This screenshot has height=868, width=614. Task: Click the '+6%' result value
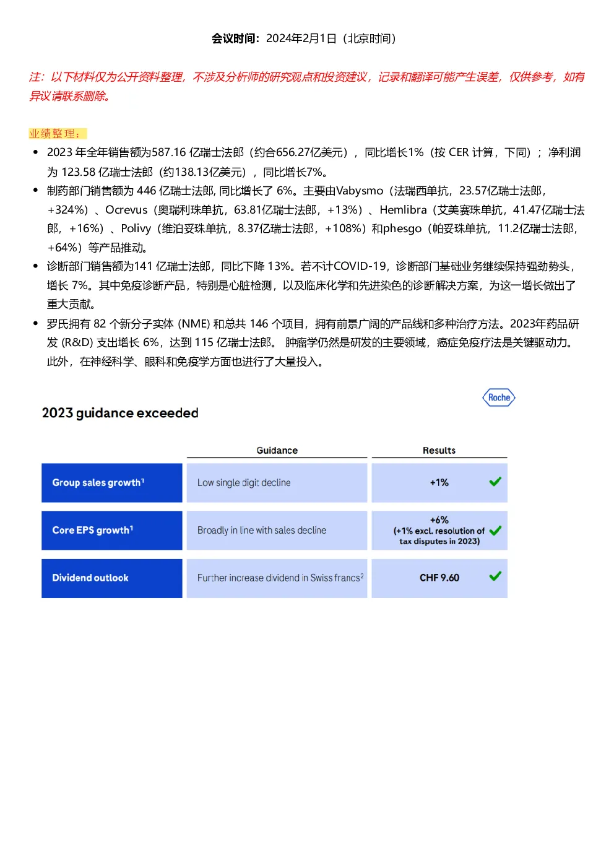coord(439,520)
